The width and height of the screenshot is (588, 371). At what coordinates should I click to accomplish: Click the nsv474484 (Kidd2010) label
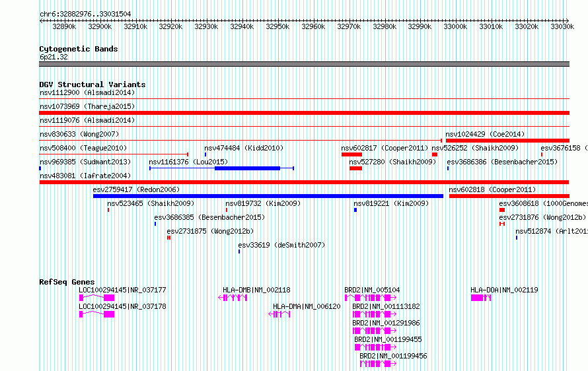tap(244, 148)
